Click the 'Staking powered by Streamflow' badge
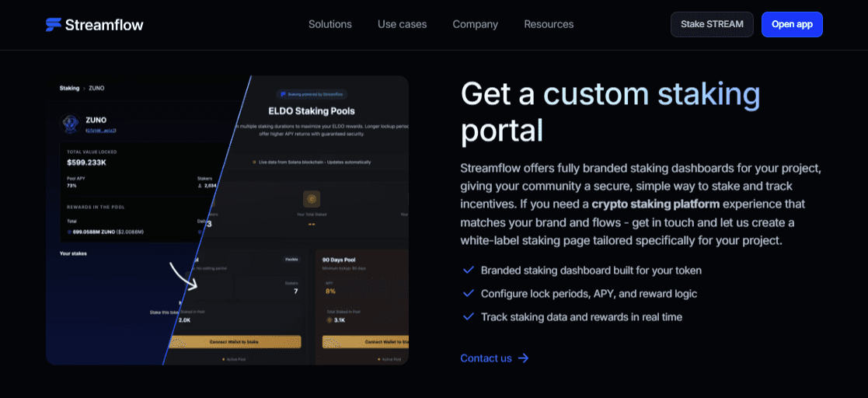Image resolution: width=868 pixels, height=398 pixels. coord(312,95)
